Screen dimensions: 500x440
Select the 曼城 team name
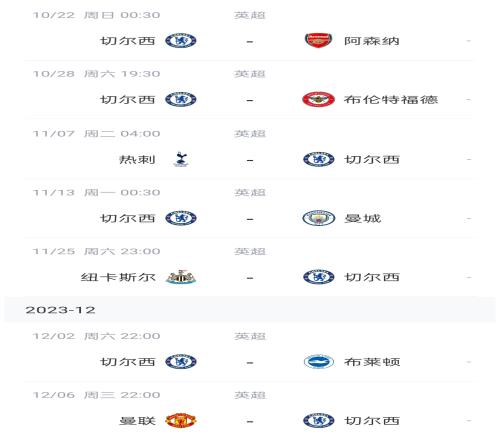(x=362, y=219)
